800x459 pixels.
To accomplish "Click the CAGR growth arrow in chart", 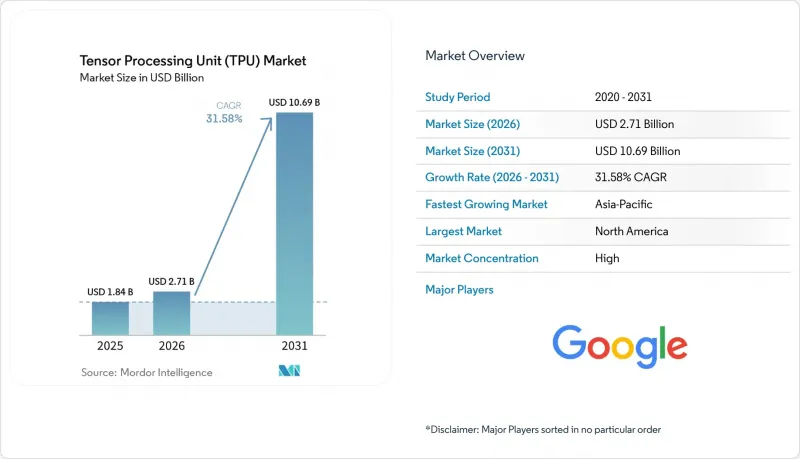I will coord(234,206).
